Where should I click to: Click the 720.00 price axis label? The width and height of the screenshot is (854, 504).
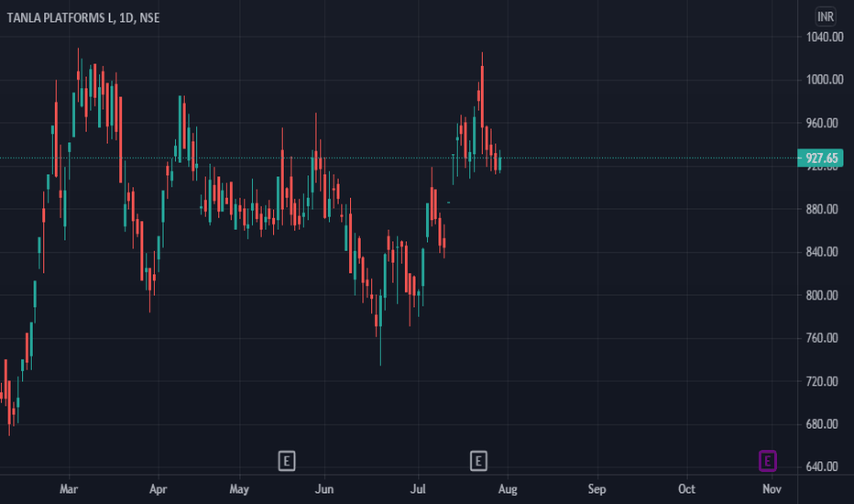point(822,381)
